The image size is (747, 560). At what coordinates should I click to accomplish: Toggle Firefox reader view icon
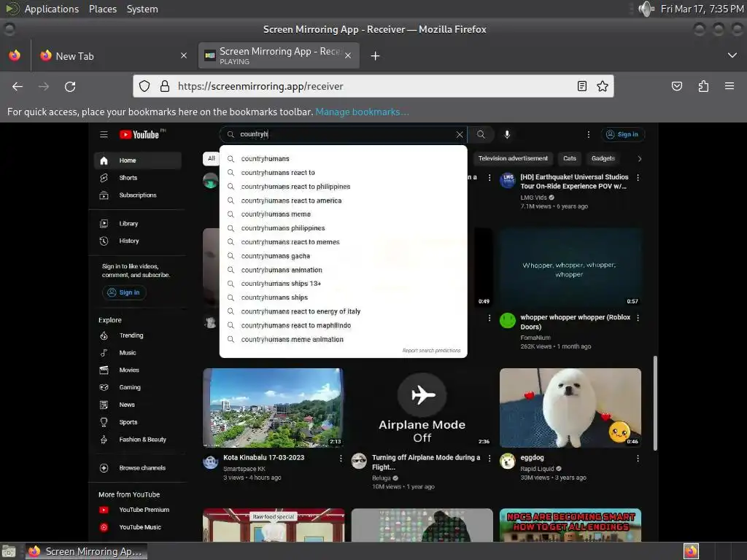click(x=581, y=86)
